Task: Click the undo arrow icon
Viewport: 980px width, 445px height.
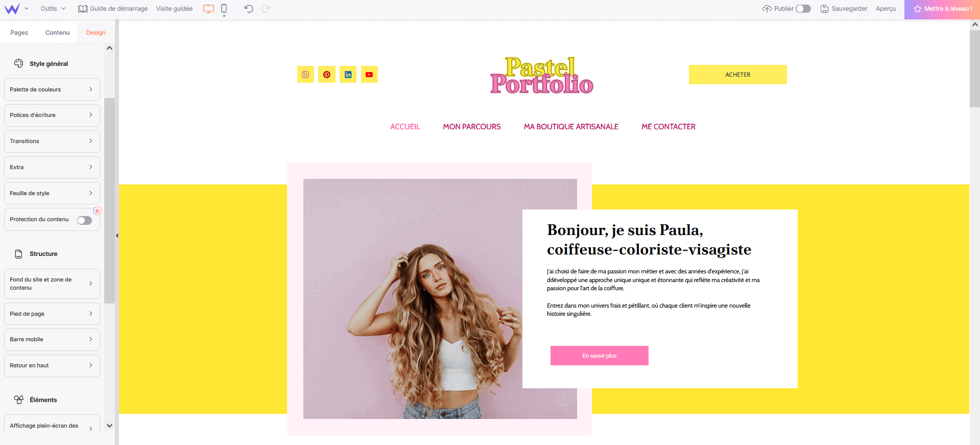Action: tap(249, 9)
